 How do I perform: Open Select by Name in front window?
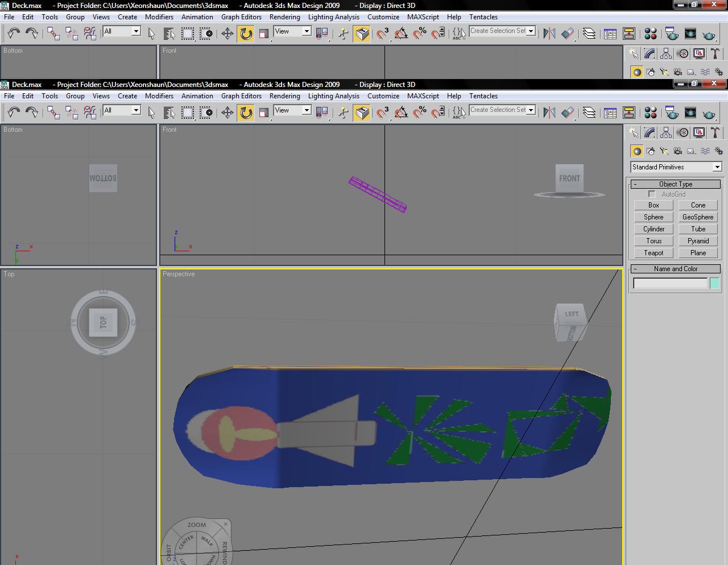click(x=168, y=113)
